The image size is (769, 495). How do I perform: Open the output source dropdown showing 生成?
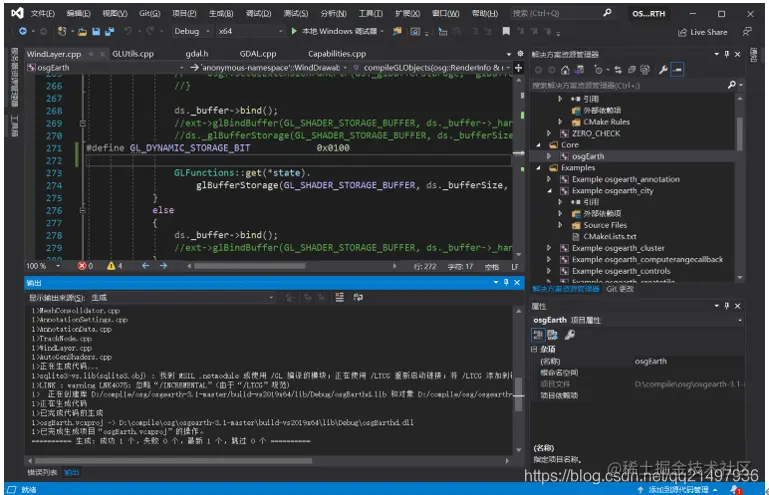pyautogui.click(x=182, y=298)
